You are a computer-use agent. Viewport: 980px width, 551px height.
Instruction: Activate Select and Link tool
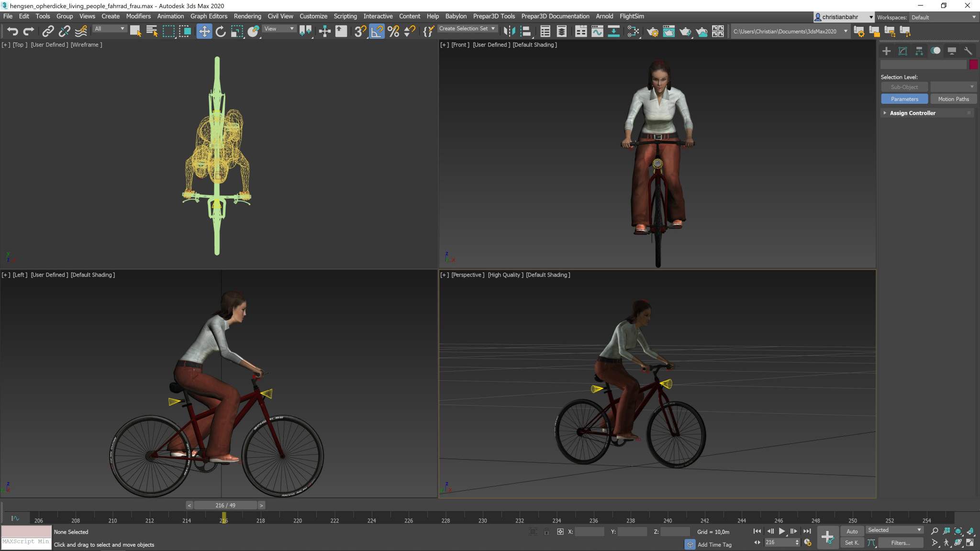pyautogui.click(x=48, y=32)
